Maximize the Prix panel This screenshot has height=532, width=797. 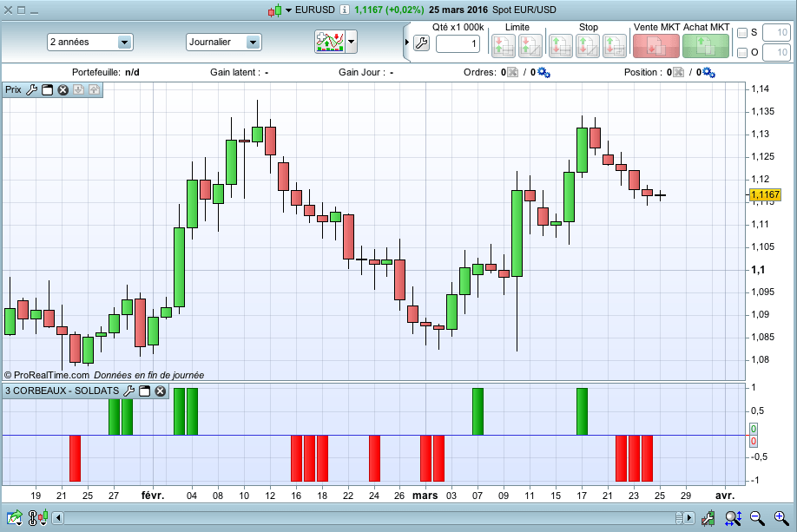click(47, 90)
